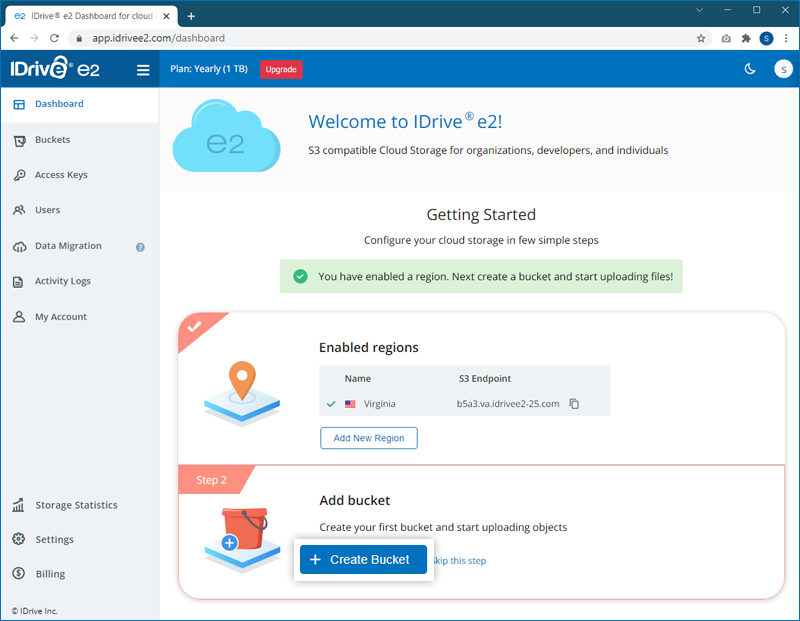Open Chrome profile avatar in toolbar
This screenshot has width=800, height=621.
point(766,38)
